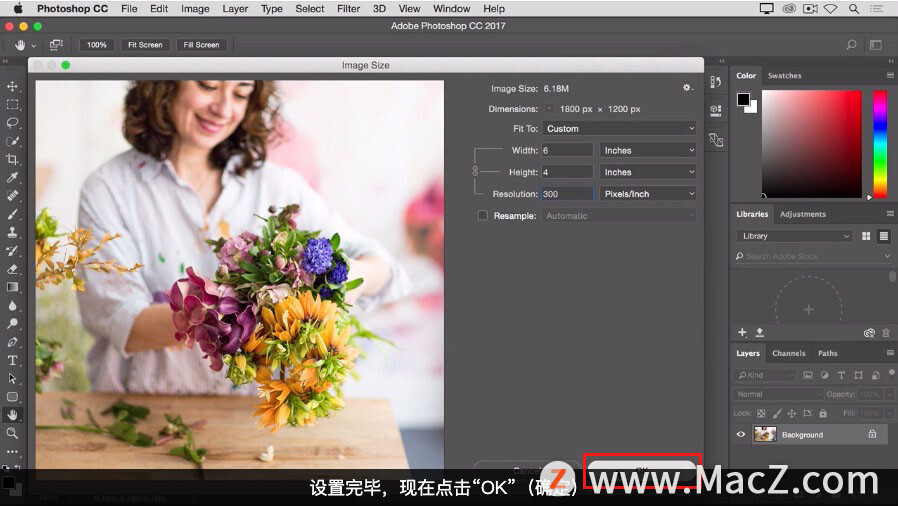Screen dimensions: 898x506
Task: Click the Resolution input field
Action: coord(568,193)
